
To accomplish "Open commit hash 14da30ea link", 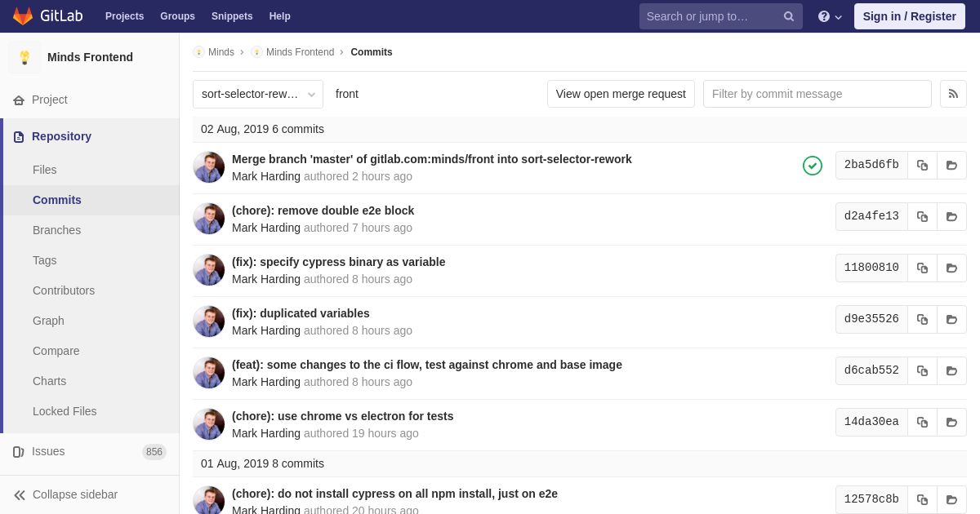I will pos(871,422).
